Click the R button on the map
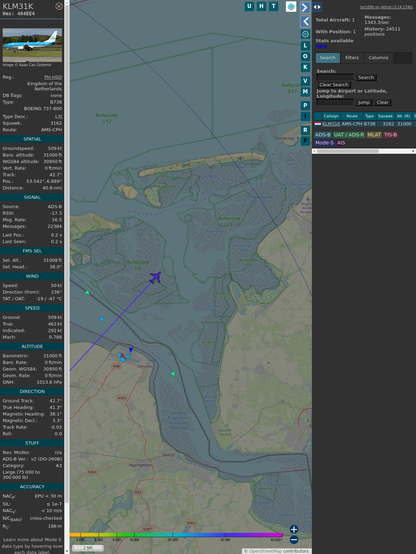416x554 pixels. coord(305,130)
